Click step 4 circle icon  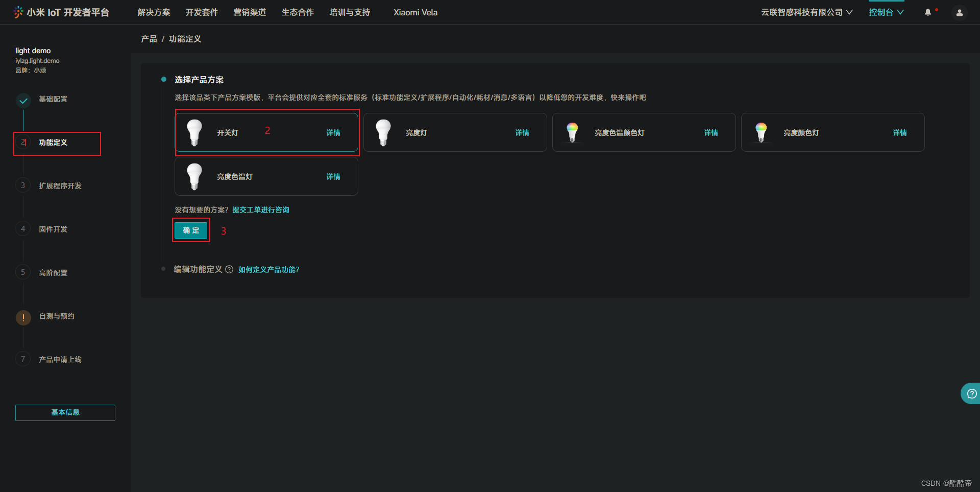click(23, 229)
